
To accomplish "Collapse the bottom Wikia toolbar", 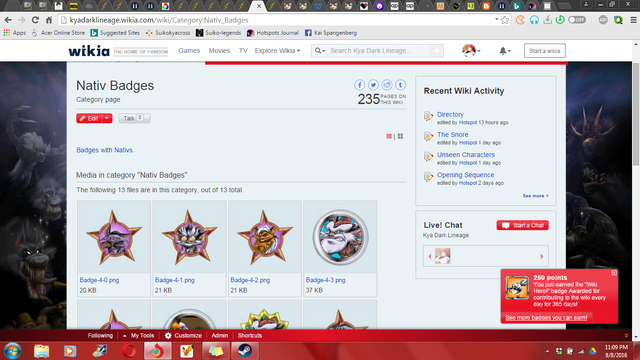I will coord(626,336).
